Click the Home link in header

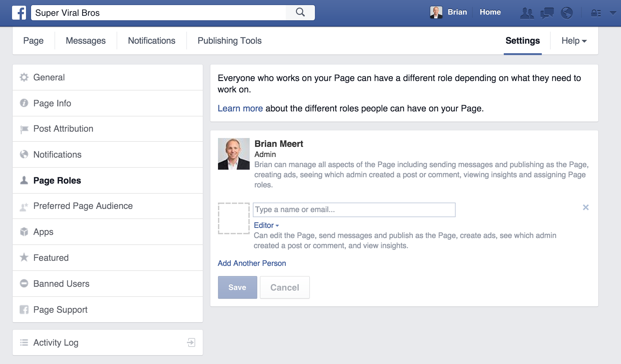(490, 12)
